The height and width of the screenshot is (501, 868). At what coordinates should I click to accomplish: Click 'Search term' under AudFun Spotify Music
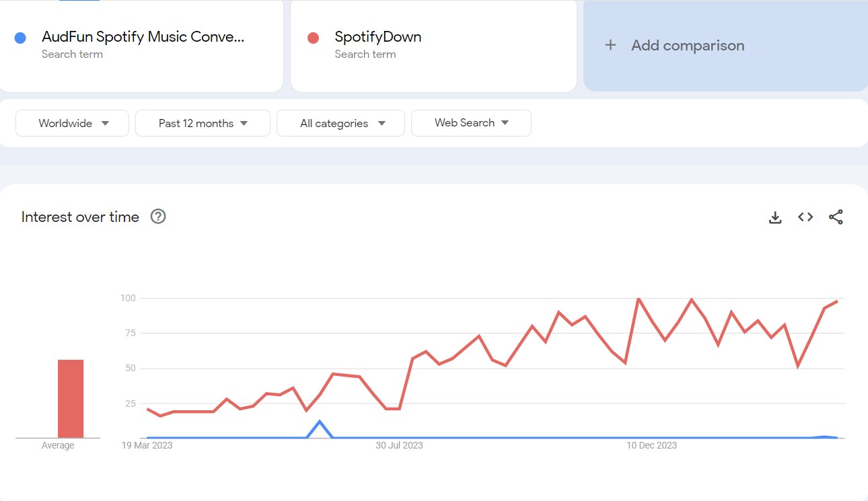pos(72,54)
